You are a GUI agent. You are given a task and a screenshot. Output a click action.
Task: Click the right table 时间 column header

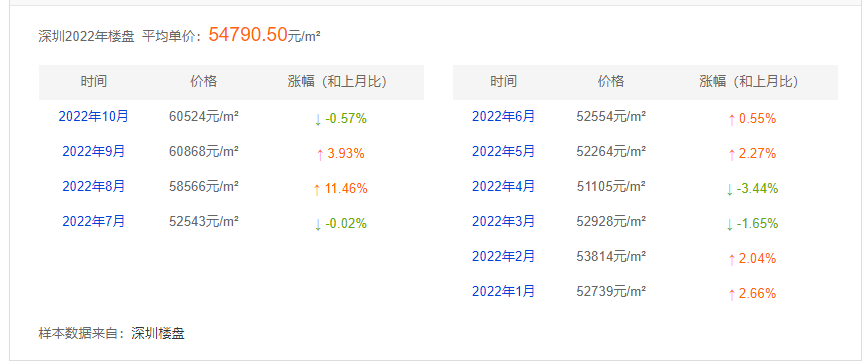504,82
